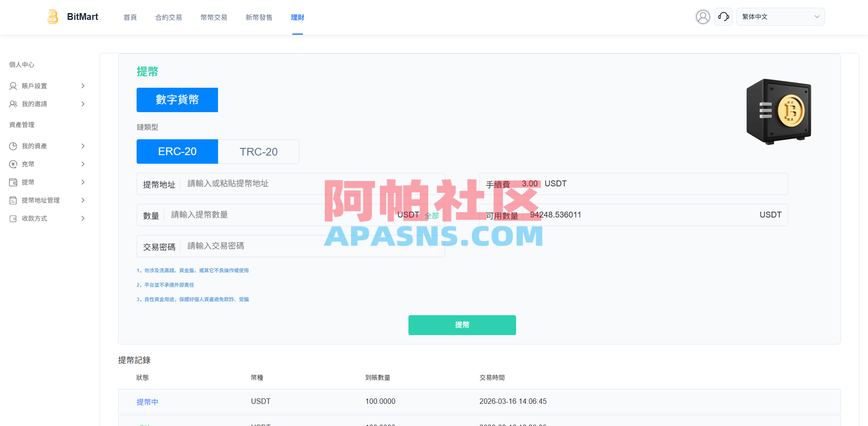This screenshot has height=426, width=868.
Task: Click the 收款方式 icon
Action: click(13, 218)
